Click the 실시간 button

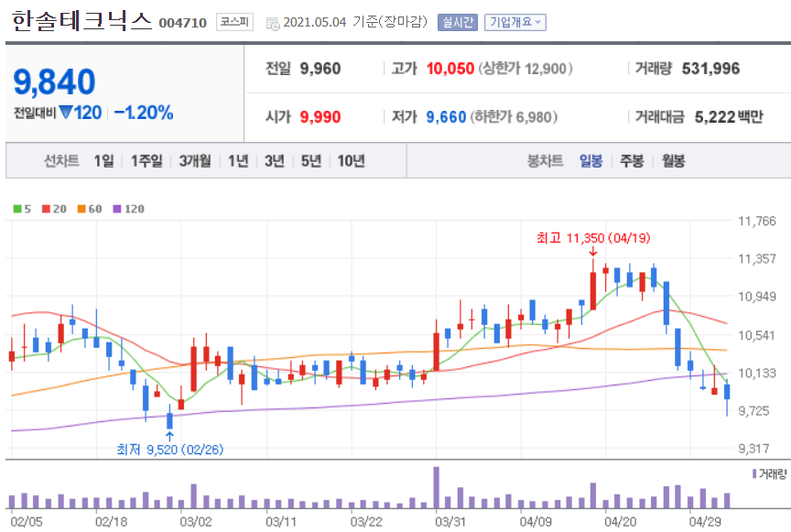(458, 22)
